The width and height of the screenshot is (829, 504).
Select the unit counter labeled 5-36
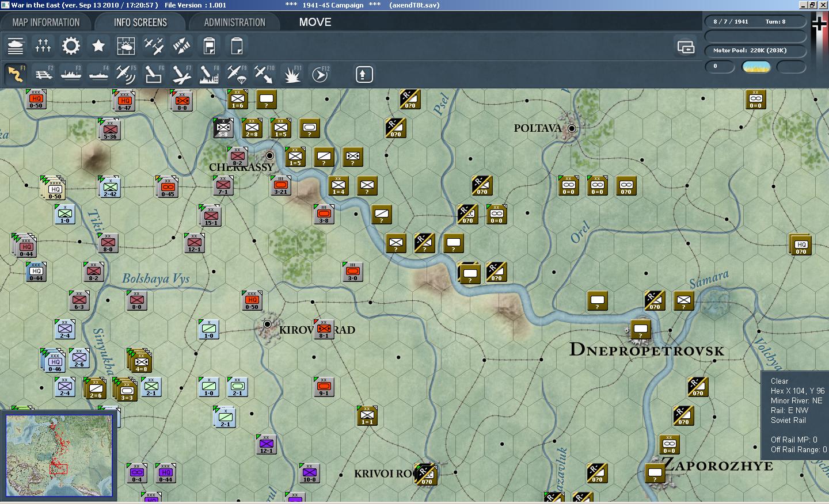[110, 129]
